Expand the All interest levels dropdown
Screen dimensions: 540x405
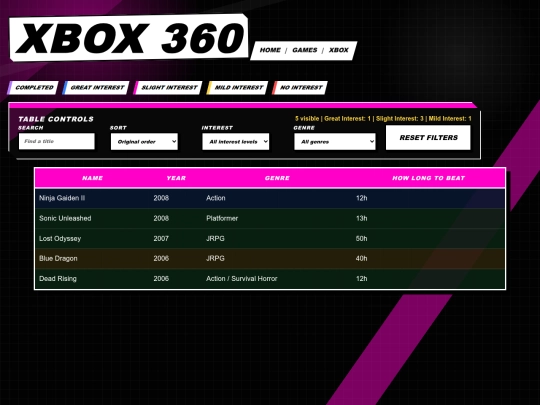pos(236,142)
